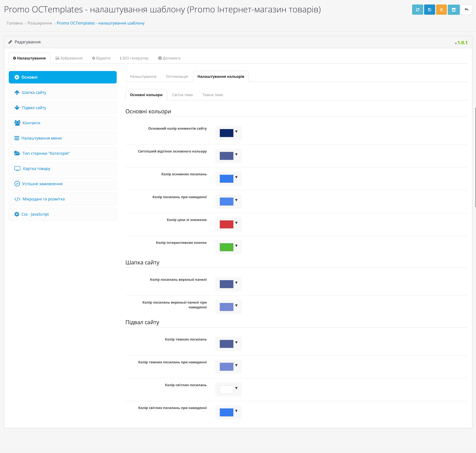The width and height of the screenshot is (476, 453).
Task: Switch to the Оптимізація tab
Action: [x=177, y=77]
